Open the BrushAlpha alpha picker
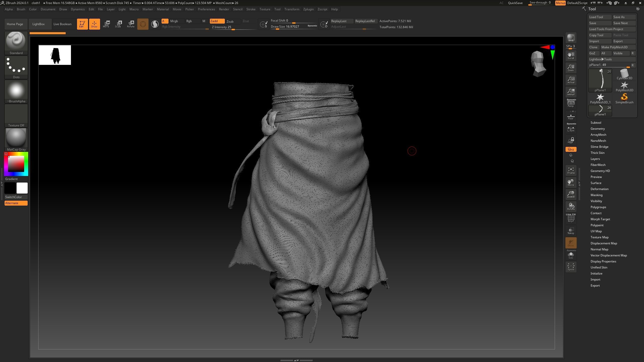The width and height of the screenshot is (644, 362). (x=16, y=91)
